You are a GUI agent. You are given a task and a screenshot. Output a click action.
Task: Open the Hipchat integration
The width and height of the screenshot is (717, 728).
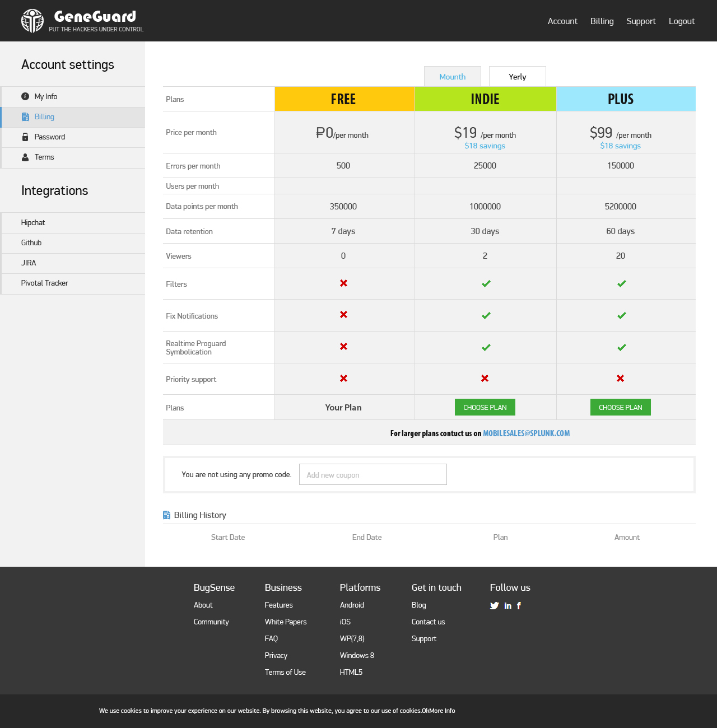[x=73, y=223]
